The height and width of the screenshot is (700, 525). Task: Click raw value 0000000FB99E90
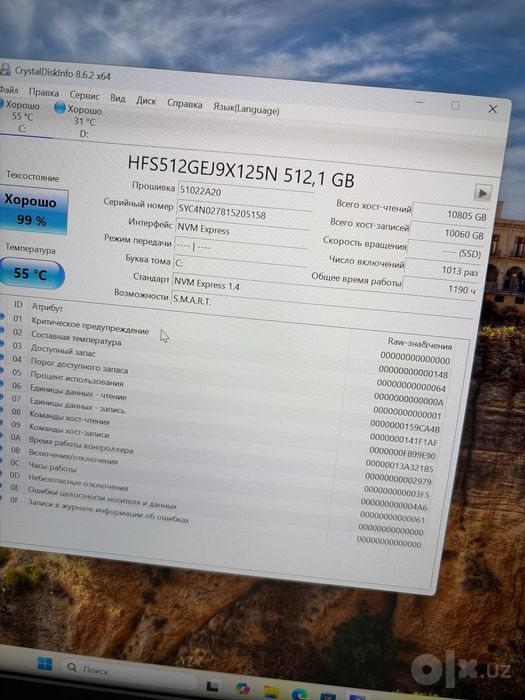click(403, 454)
